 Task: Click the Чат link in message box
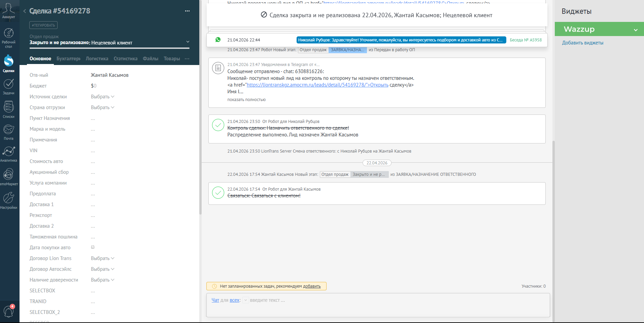click(215, 300)
